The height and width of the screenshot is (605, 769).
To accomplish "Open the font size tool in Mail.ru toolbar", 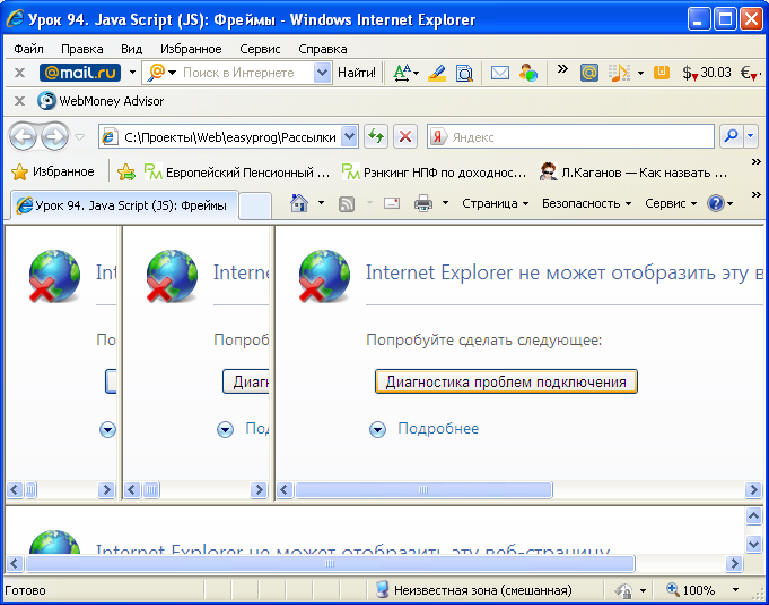I will pos(405,73).
